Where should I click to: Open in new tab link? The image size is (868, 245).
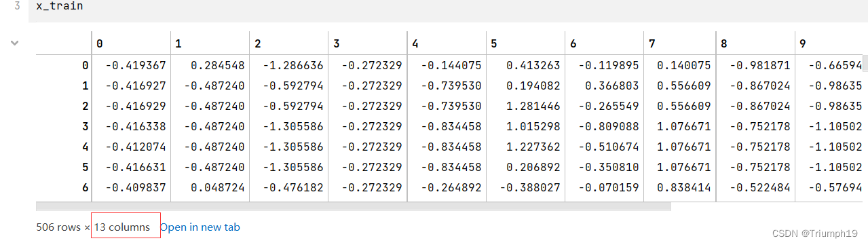pyautogui.click(x=200, y=227)
